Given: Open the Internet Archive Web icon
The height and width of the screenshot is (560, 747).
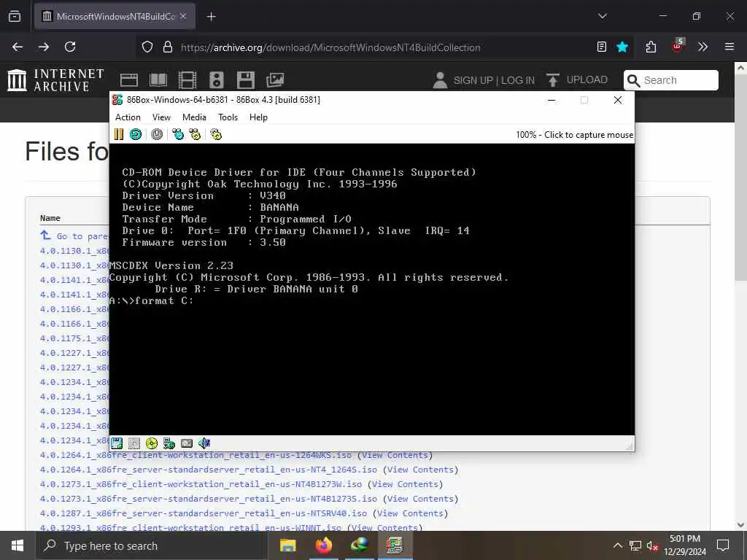Looking at the screenshot, I should pos(128,80).
